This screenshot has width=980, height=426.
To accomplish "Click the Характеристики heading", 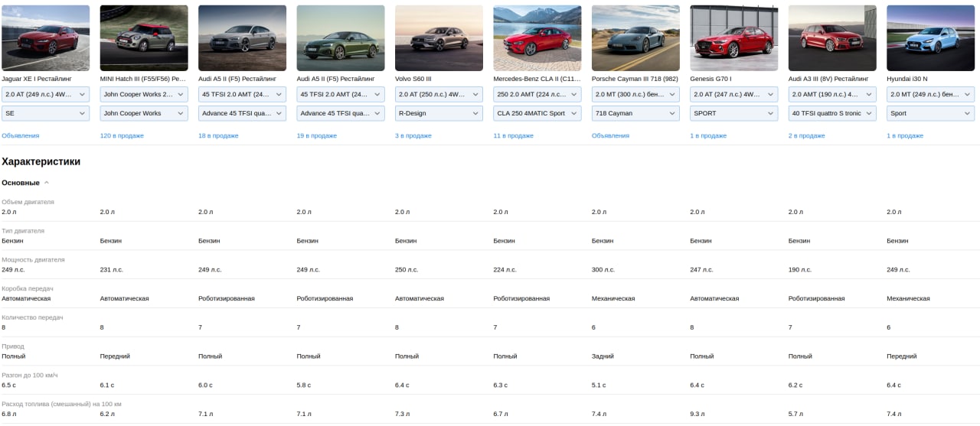I will click(41, 161).
